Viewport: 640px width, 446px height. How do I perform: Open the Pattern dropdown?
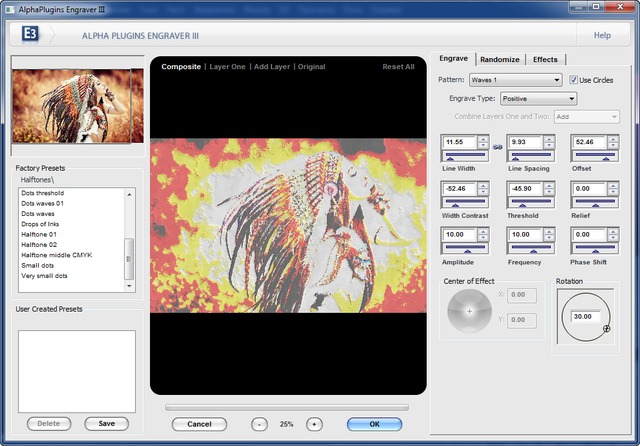517,80
